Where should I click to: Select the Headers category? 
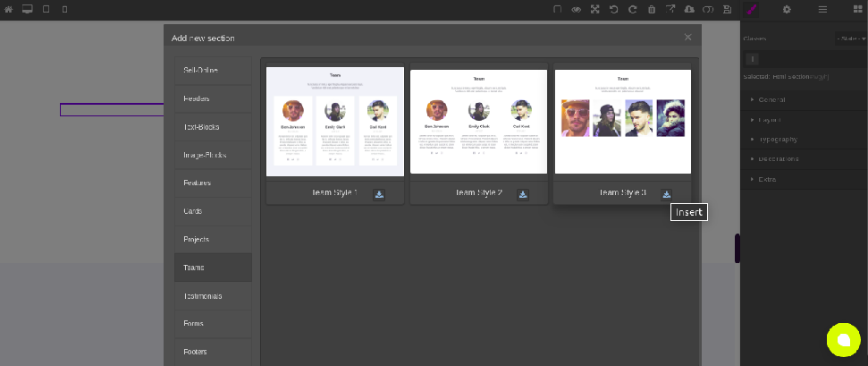coord(213,98)
